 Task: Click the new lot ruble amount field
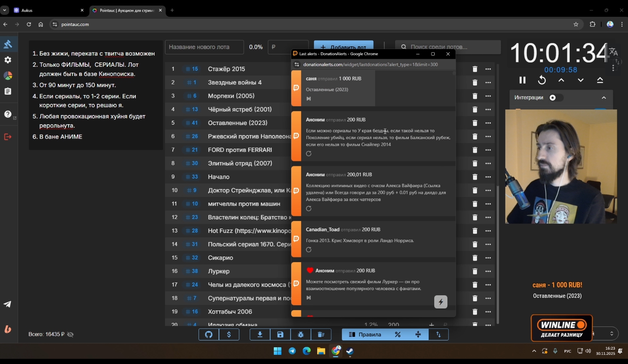tap(288, 47)
